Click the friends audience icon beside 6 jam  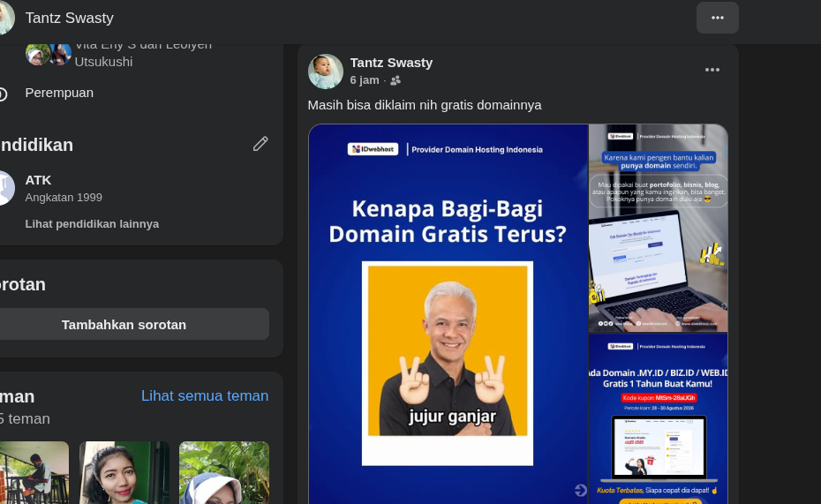395,80
